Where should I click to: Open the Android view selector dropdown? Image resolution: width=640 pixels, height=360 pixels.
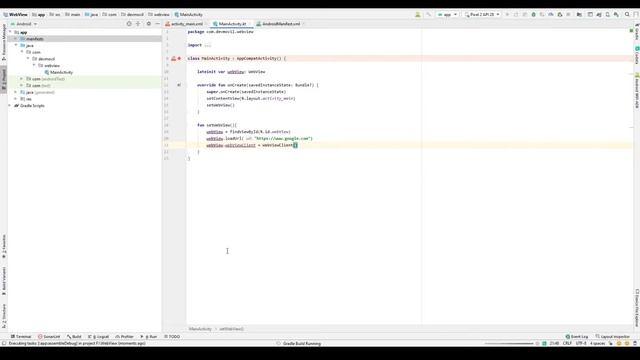coord(24,24)
